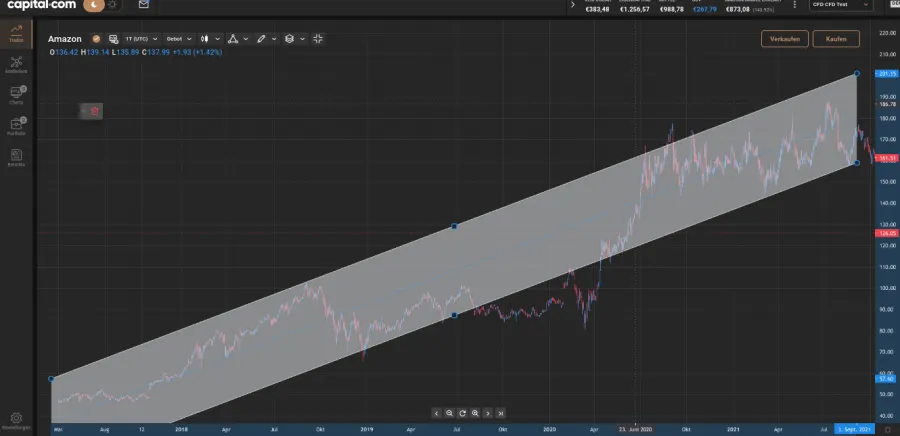Click the €873,08 margin value

click(x=738, y=9)
